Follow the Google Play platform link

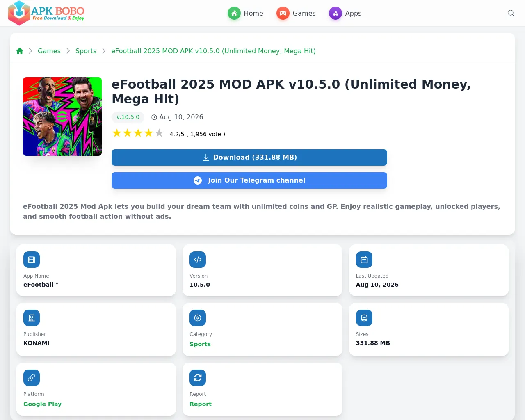coord(42,404)
